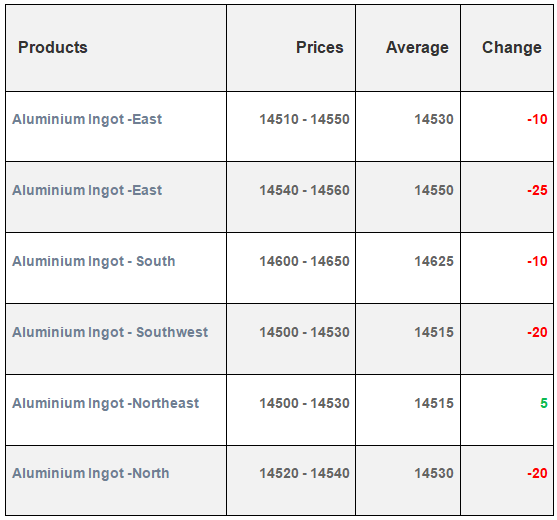Viewport: 557px width, 520px height.
Task: Click the average value 14625
Action: click(x=434, y=261)
